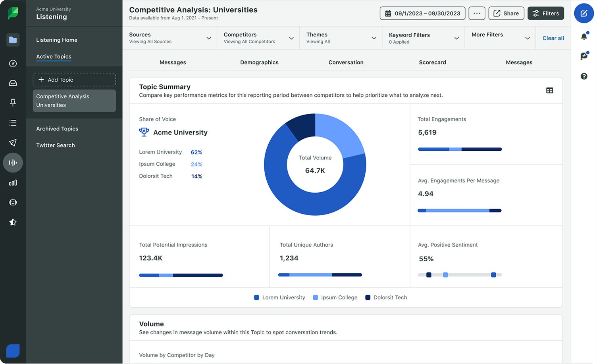The height and width of the screenshot is (364, 597).
Task: Switch to the Demographics tab
Action: [x=259, y=62]
